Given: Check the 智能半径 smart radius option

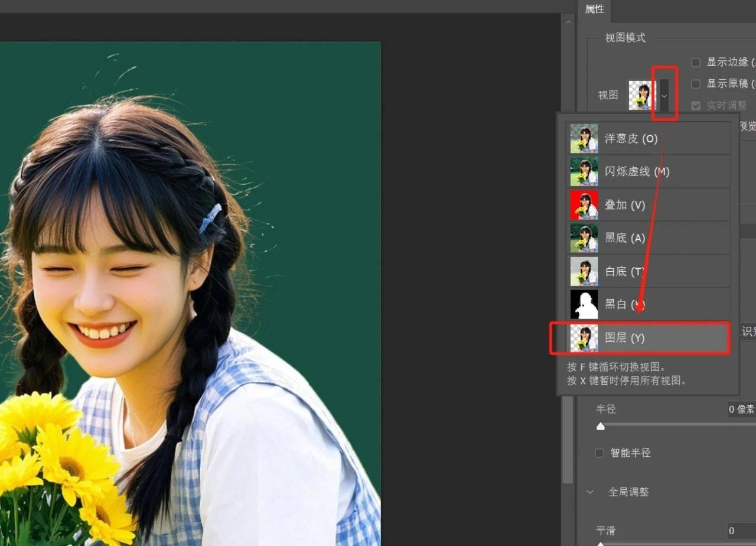Looking at the screenshot, I should point(599,453).
